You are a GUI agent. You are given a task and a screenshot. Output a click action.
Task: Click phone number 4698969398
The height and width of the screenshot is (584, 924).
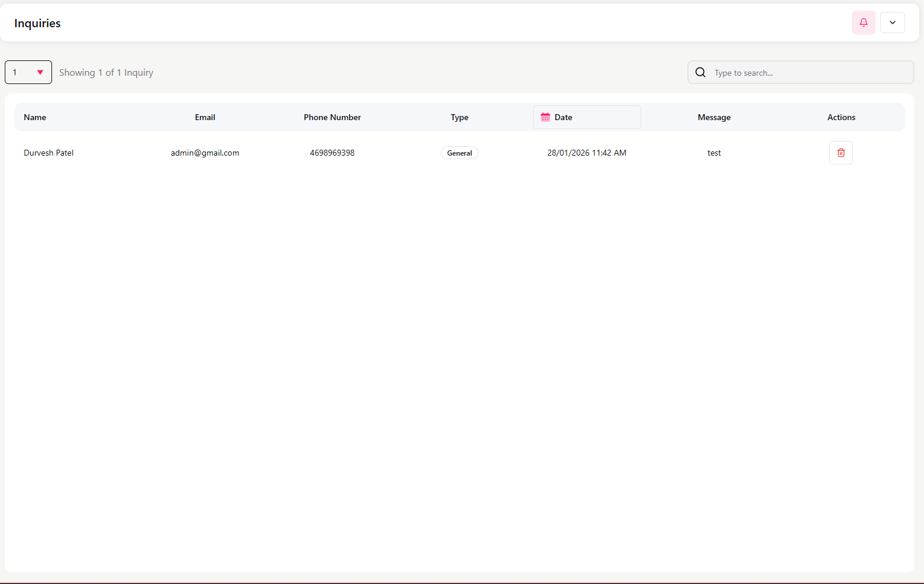click(x=332, y=153)
